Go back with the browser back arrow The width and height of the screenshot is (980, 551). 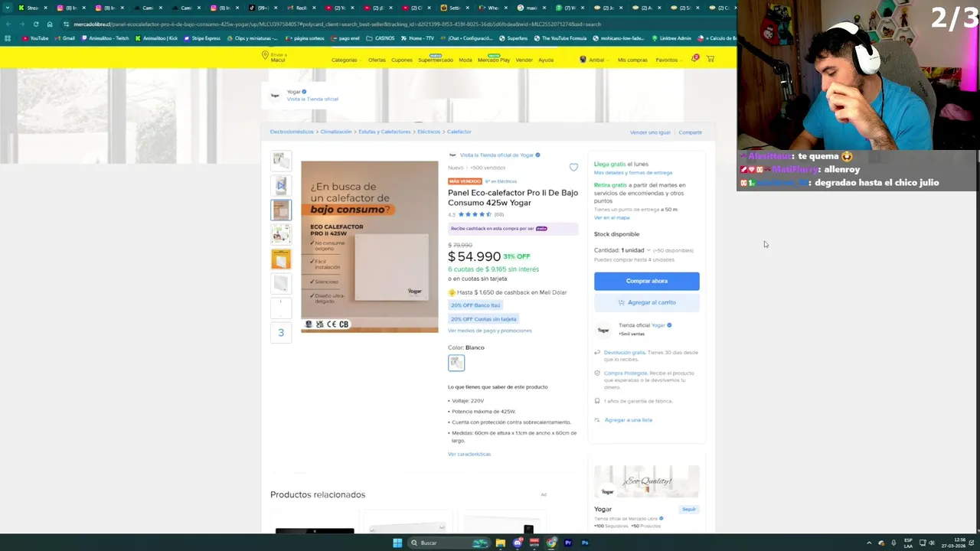tap(8, 24)
